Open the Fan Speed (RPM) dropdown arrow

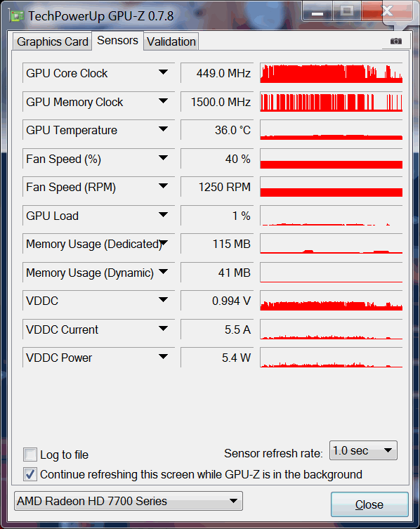163,186
